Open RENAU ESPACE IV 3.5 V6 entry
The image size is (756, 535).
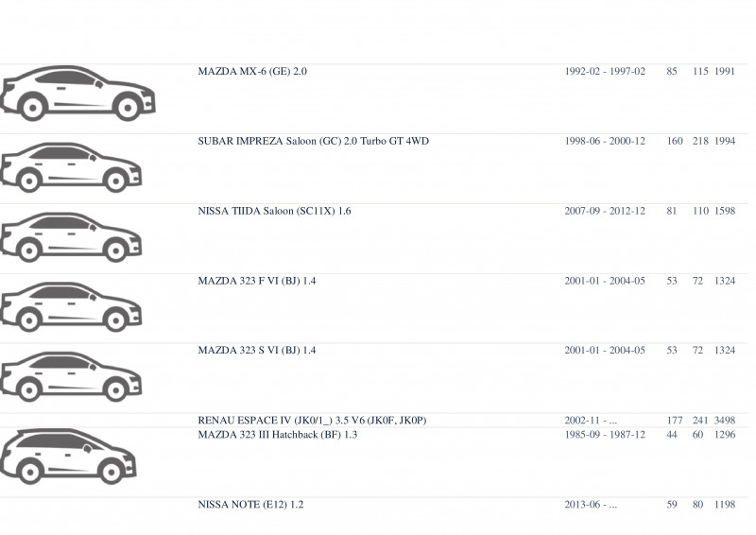(x=312, y=421)
